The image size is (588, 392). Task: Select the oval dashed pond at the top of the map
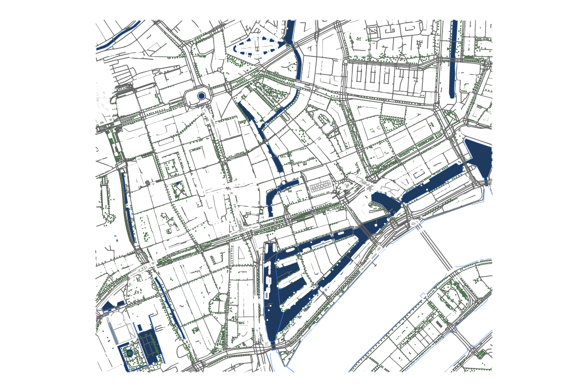tap(260, 46)
